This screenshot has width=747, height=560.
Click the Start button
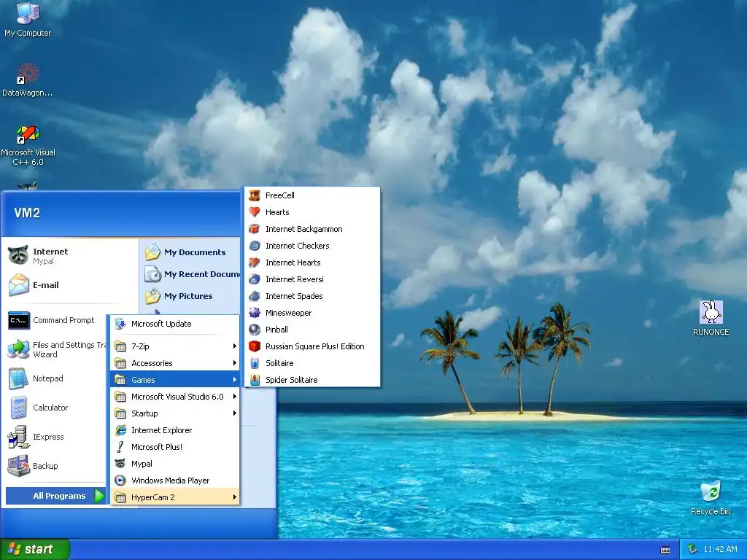[x=35, y=549]
